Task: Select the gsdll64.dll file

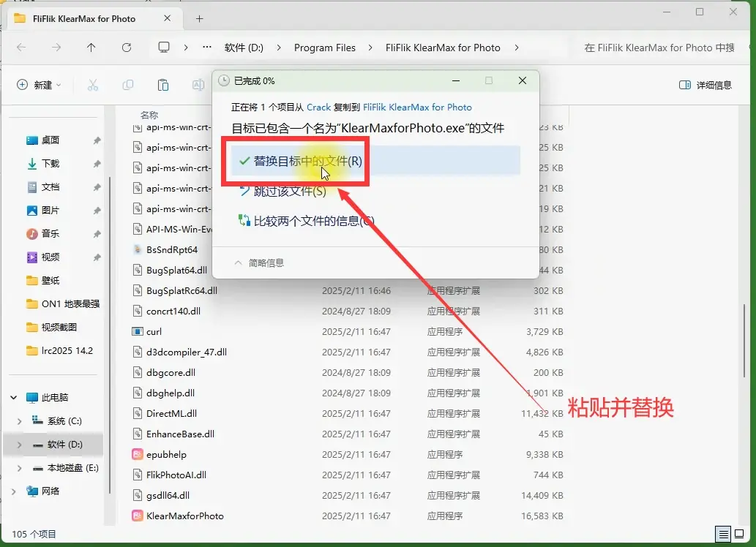Action: (168, 495)
